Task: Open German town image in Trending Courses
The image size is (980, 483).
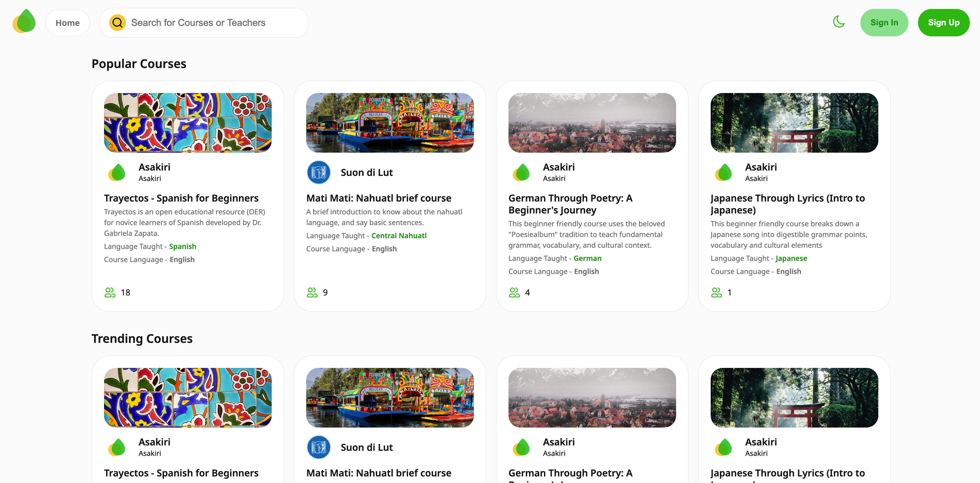Action: click(x=592, y=398)
